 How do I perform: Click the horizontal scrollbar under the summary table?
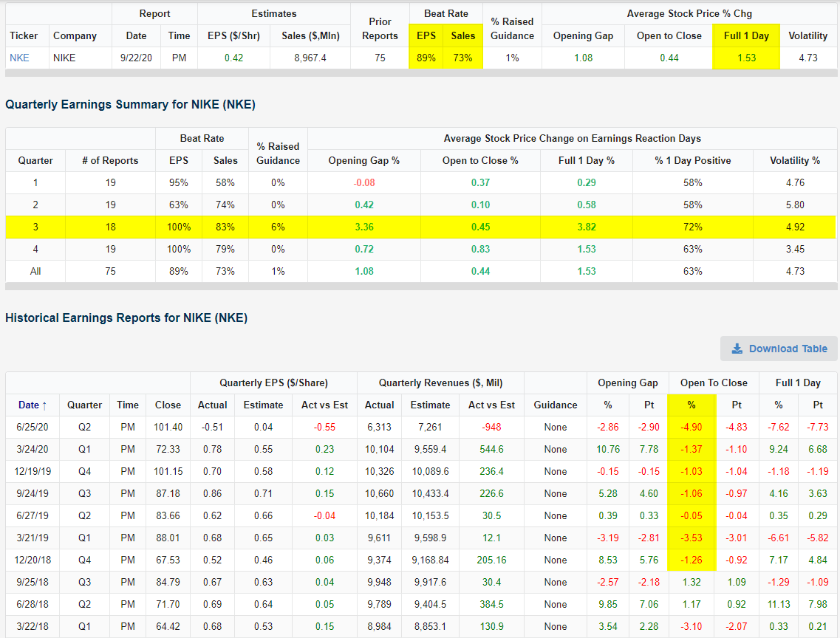click(x=420, y=286)
